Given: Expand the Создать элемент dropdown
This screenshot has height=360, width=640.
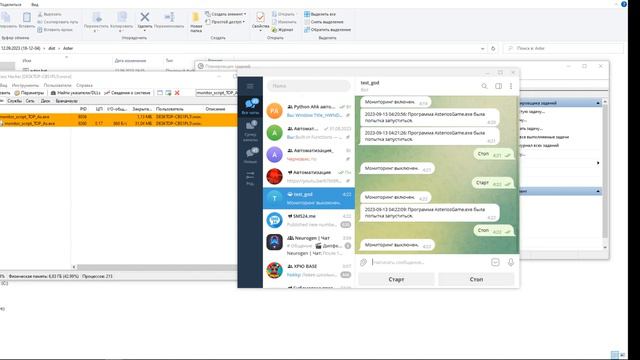Looking at the screenshot, I should click(x=226, y=14).
